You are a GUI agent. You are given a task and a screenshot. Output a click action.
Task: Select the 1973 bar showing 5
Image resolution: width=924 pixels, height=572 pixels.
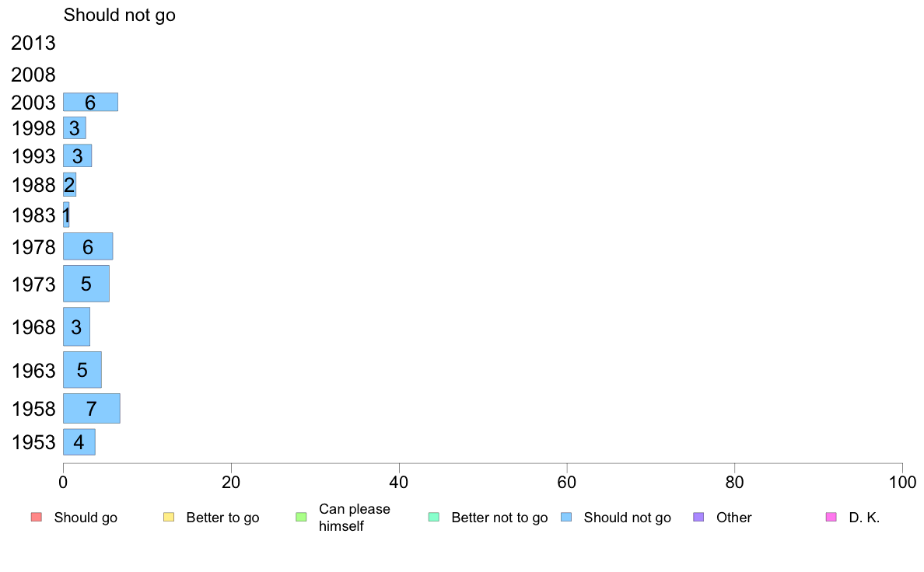pyautogui.click(x=86, y=284)
